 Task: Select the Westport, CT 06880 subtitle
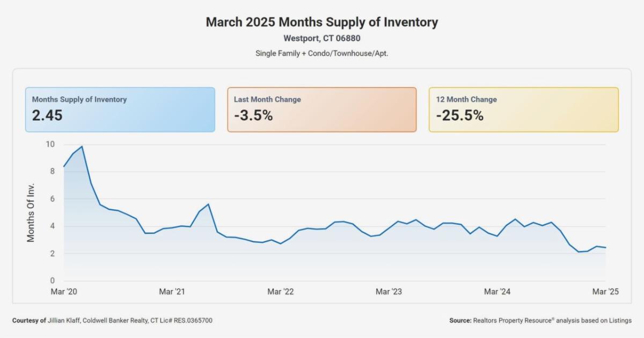click(x=322, y=39)
